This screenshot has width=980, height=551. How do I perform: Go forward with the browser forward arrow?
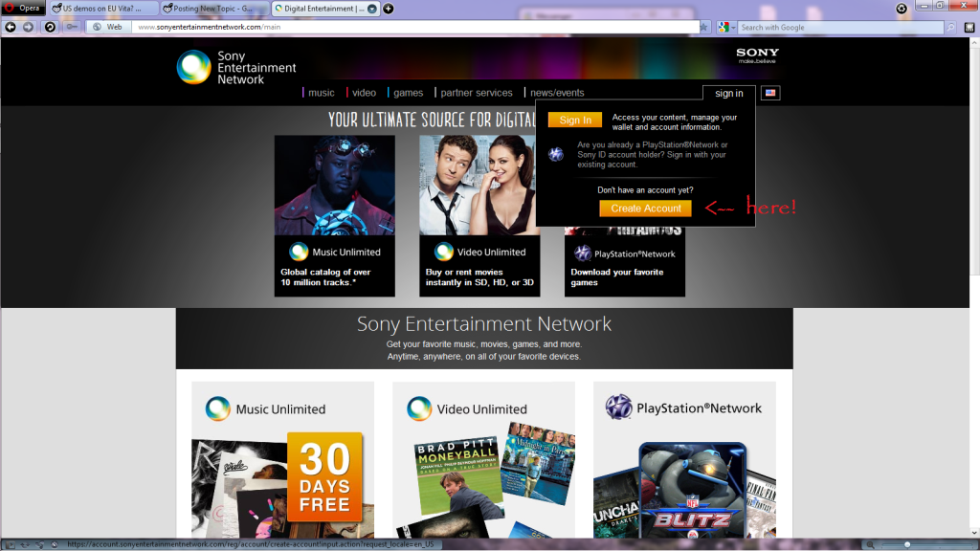(x=28, y=27)
